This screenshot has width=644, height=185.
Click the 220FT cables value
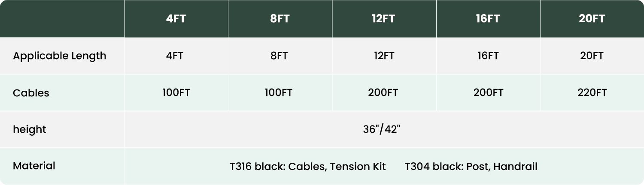pos(592,93)
